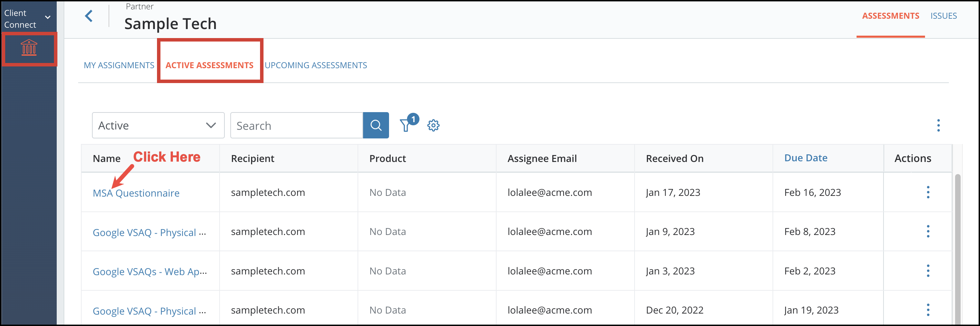Open actions menu for MSA Questionnaire row
The height and width of the screenshot is (326, 980).
coord(928,192)
